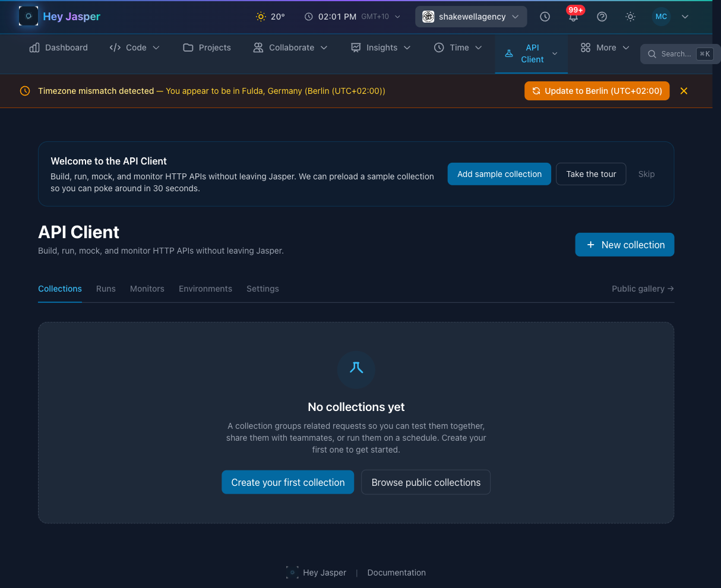
Task: Open the Documentation footer link
Action: coord(397,573)
